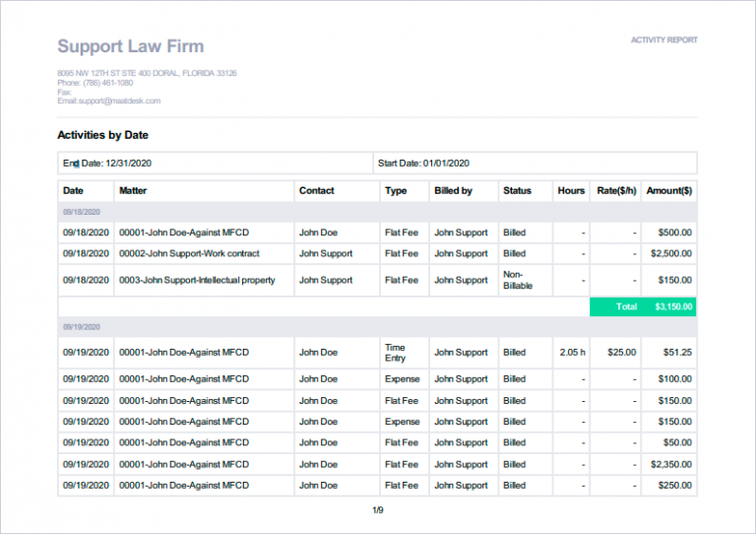This screenshot has width=756, height=534.
Task: Click John Support contact in Work contract row
Action: point(326,254)
